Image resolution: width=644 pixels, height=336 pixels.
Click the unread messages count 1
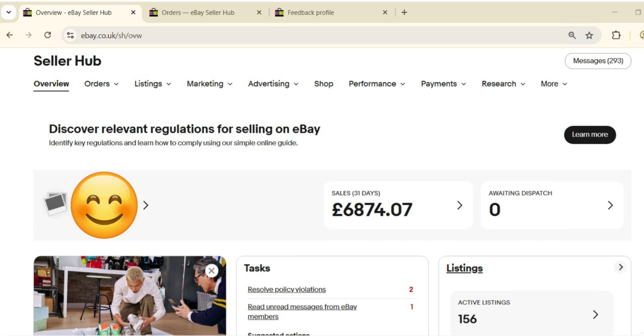tap(411, 307)
